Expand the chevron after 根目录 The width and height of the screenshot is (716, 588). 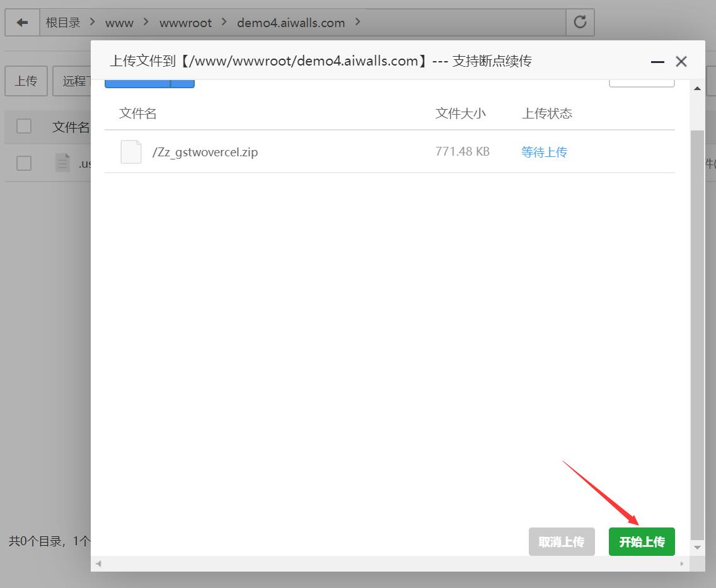[93, 23]
